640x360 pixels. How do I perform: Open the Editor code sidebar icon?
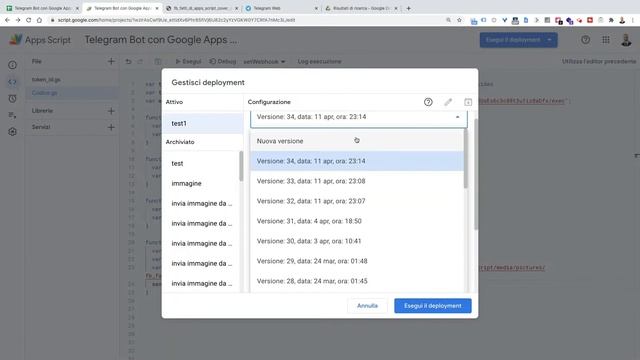coord(13,82)
